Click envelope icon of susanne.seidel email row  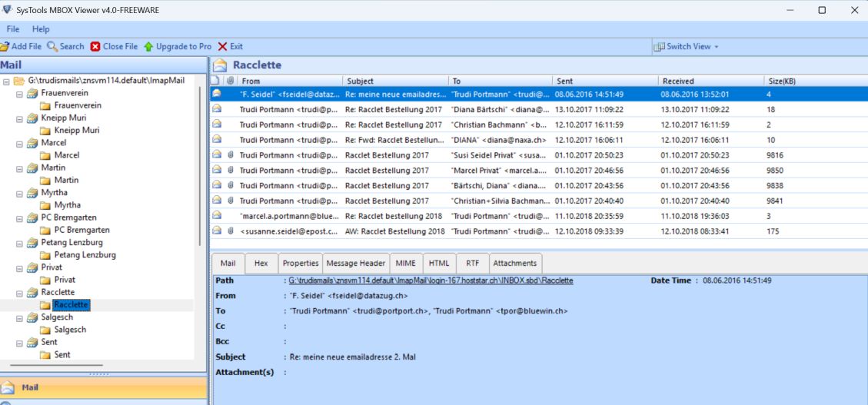[217, 231]
